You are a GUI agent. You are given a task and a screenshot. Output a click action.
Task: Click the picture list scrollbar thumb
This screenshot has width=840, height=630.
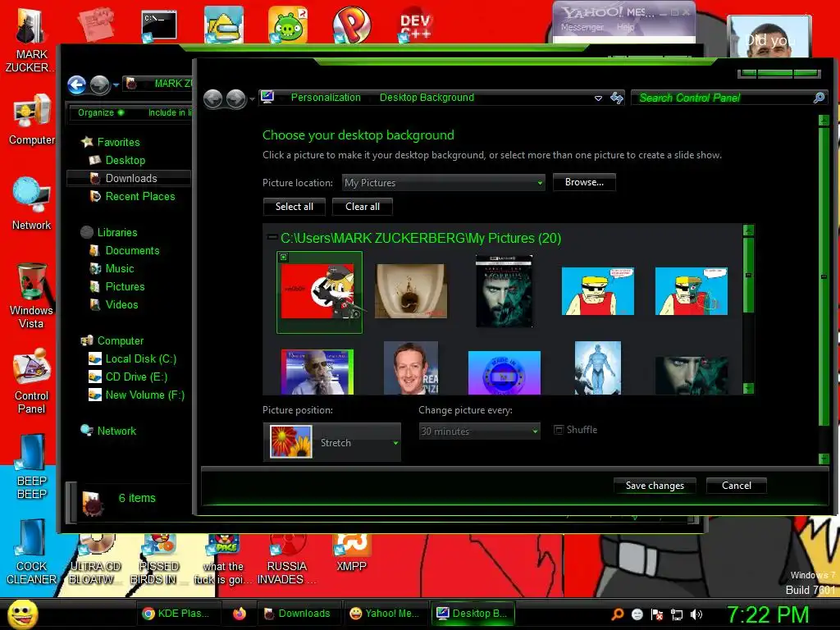748,276
